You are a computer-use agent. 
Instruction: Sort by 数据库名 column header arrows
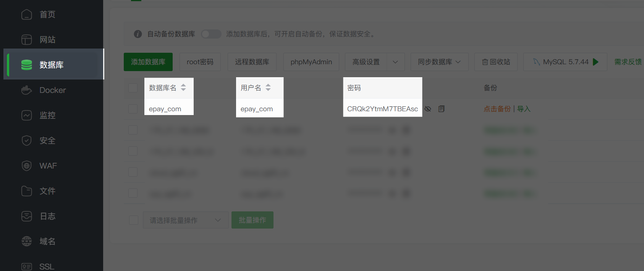tap(183, 88)
